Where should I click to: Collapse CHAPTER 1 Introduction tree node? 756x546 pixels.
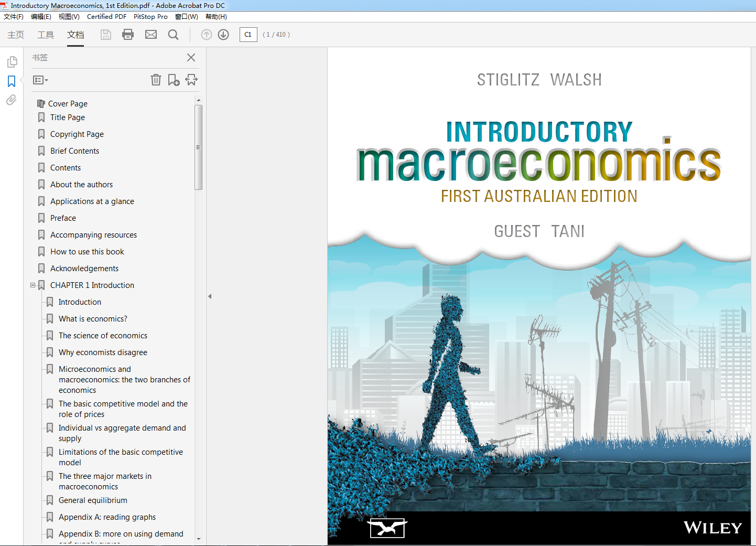[33, 285]
